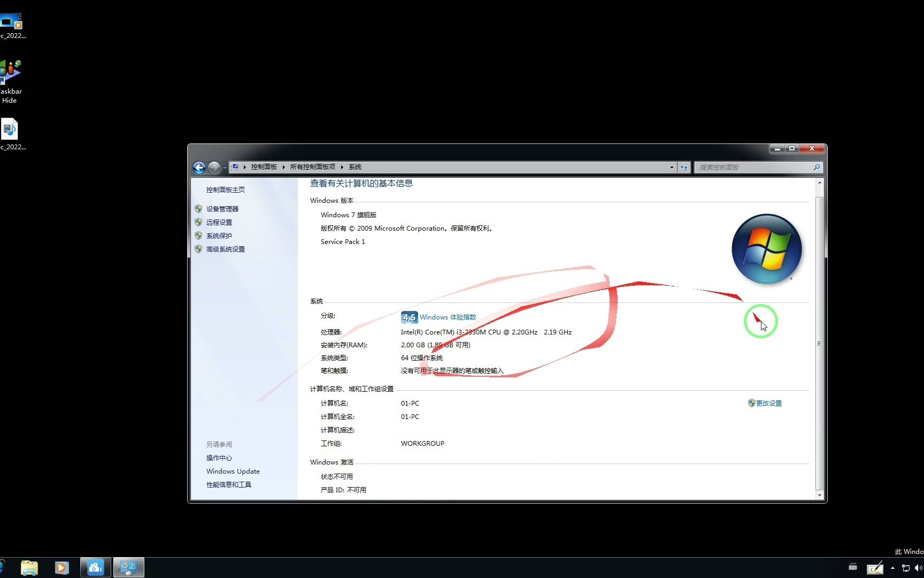Click the pen input panel tray icon
Screen dimensions: 924x578
(875, 567)
